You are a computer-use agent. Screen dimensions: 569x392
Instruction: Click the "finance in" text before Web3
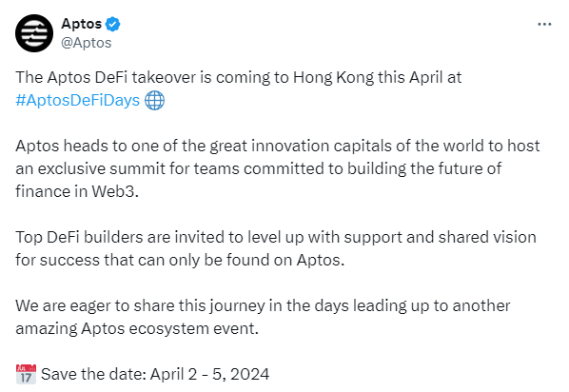tap(51, 191)
